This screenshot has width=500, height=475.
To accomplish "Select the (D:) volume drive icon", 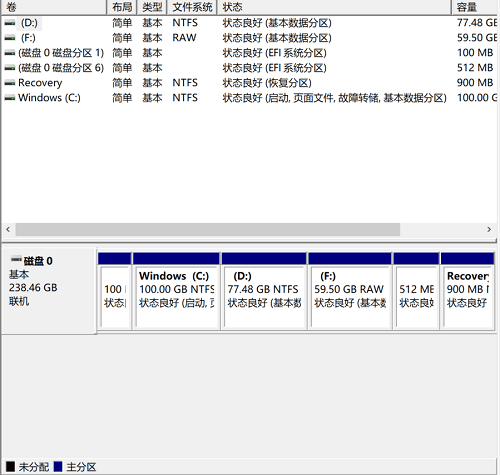I will [10, 23].
